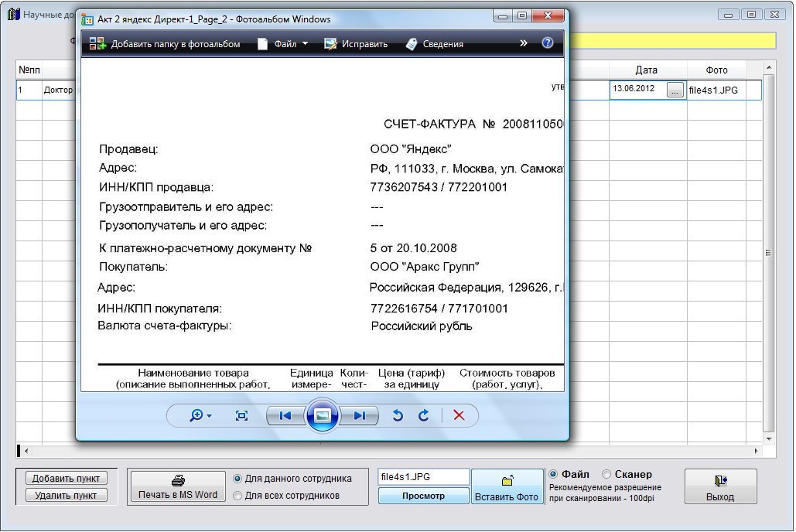
Task: Click Удалить пункт button
Action: point(66,495)
